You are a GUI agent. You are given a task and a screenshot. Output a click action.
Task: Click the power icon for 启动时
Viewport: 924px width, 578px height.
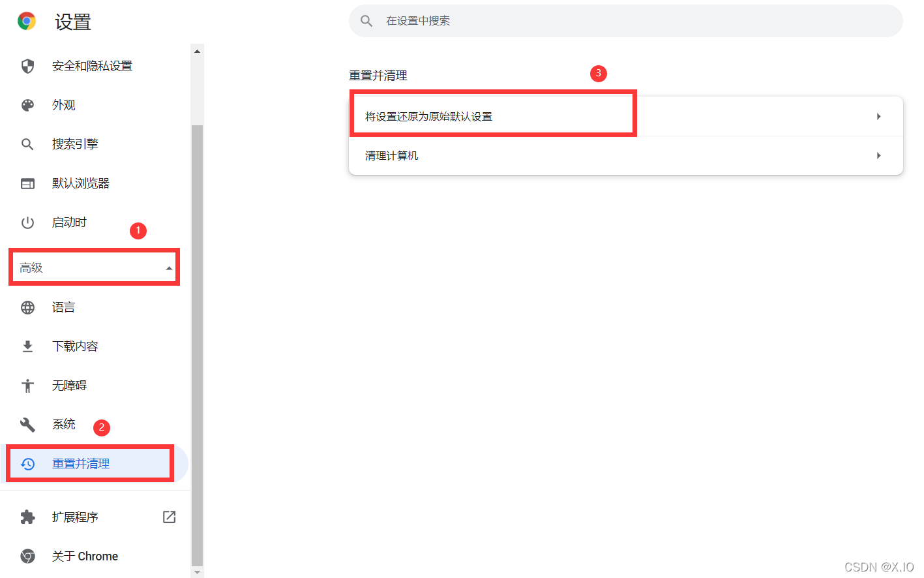pyautogui.click(x=27, y=222)
